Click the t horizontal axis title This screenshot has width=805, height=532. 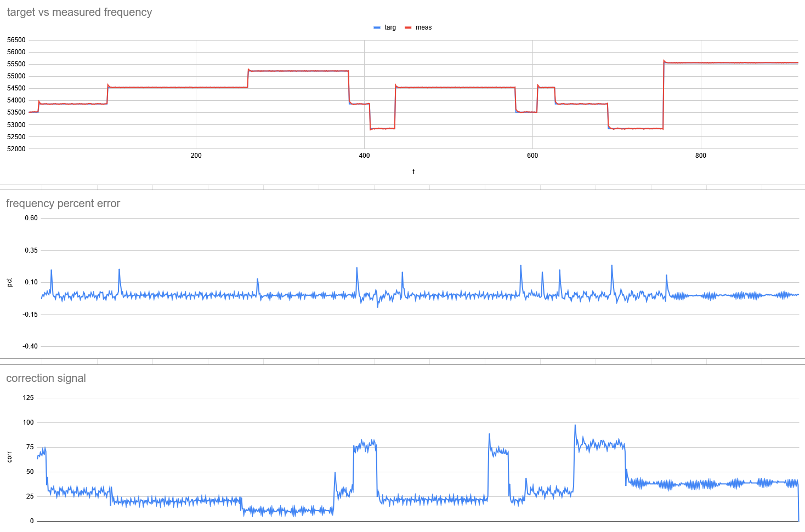click(413, 172)
